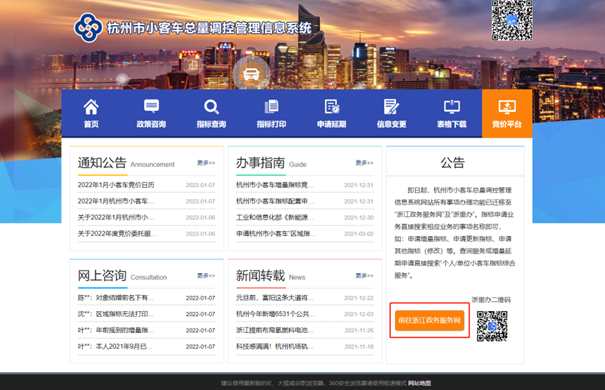Open guide 工业和信息化部《新能源...

coord(275,217)
